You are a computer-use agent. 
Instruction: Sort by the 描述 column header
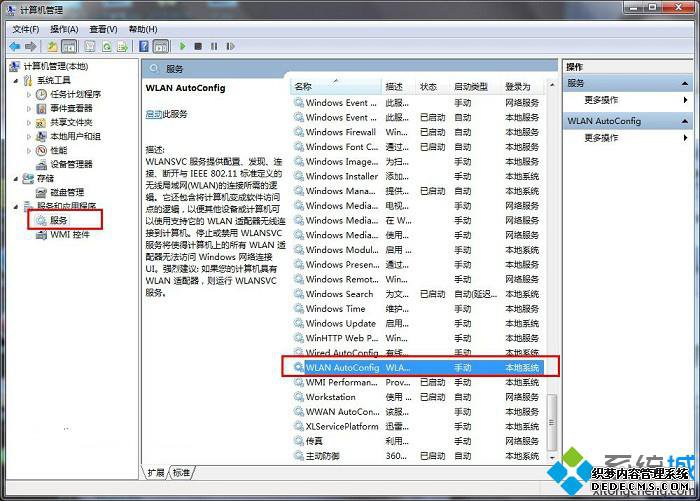click(399, 87)
